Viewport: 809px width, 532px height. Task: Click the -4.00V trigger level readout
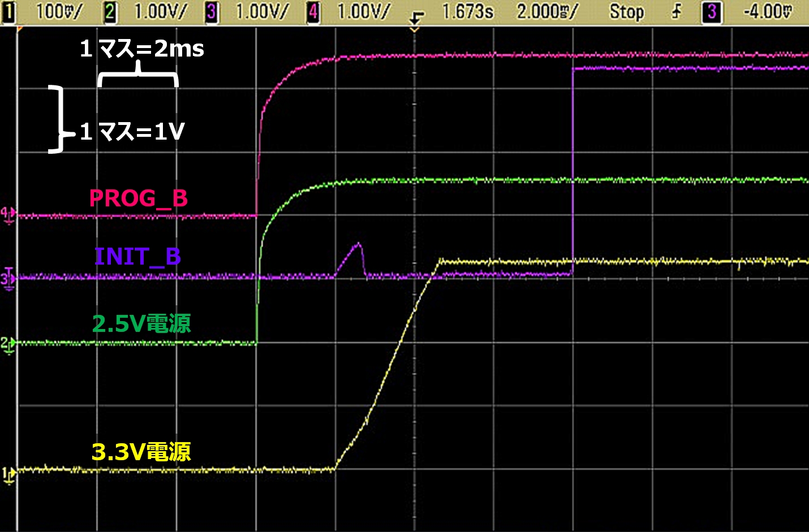[x=767, y=12]
